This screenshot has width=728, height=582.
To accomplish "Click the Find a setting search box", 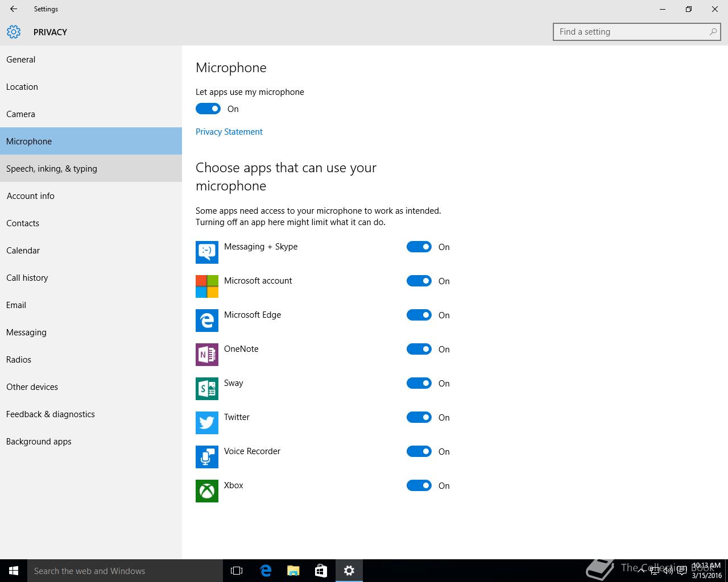I will click(637, 32).
